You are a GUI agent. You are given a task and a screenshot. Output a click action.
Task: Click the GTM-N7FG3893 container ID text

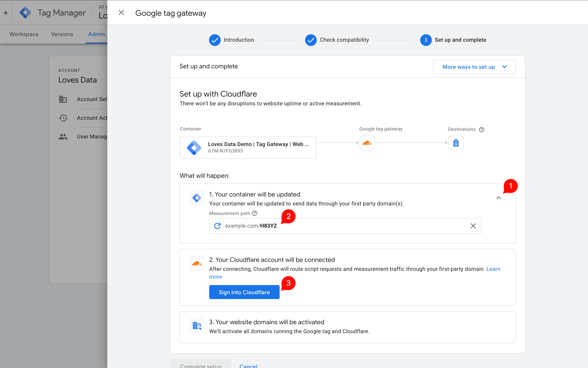coord(225,151)
